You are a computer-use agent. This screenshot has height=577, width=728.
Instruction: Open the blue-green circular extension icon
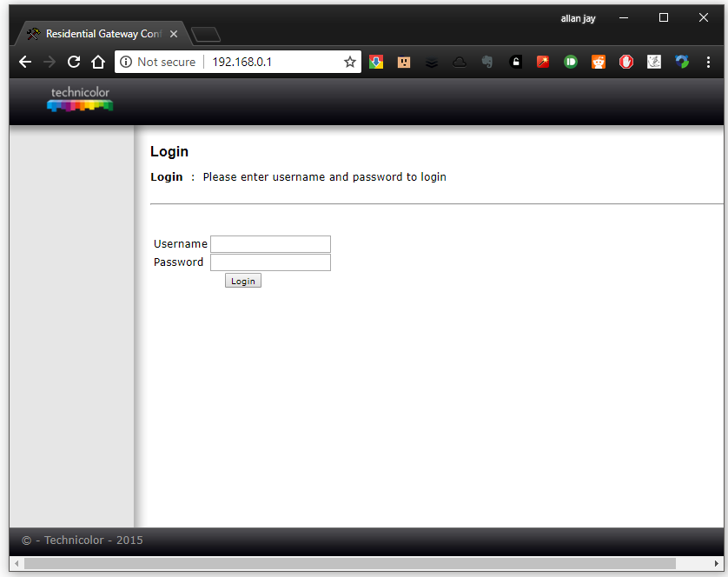coord(682,62)
